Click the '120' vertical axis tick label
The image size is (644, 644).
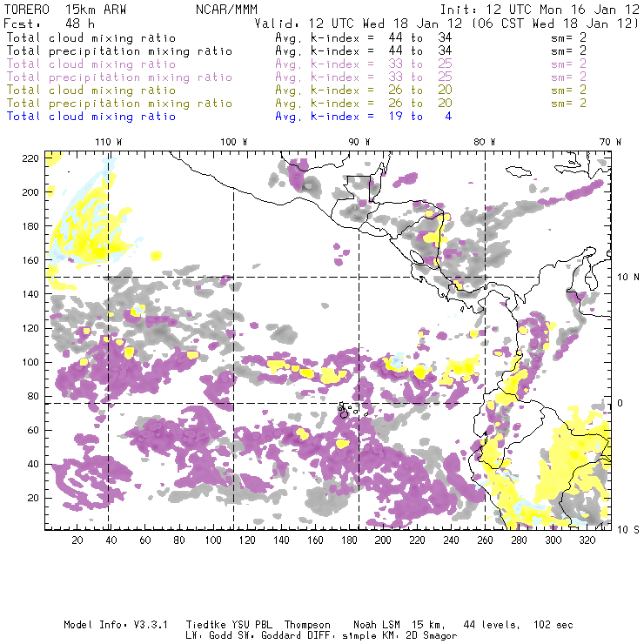click(x=30, y=329)
